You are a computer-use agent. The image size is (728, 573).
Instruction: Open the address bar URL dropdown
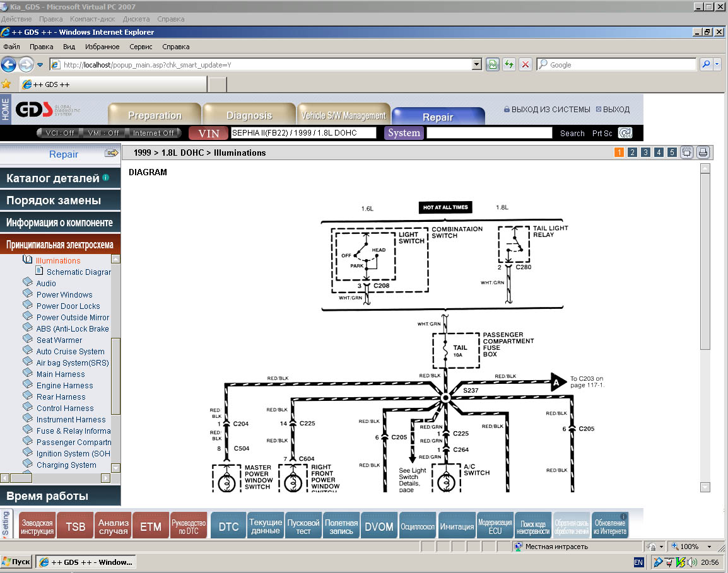click(x=477, y=64)
